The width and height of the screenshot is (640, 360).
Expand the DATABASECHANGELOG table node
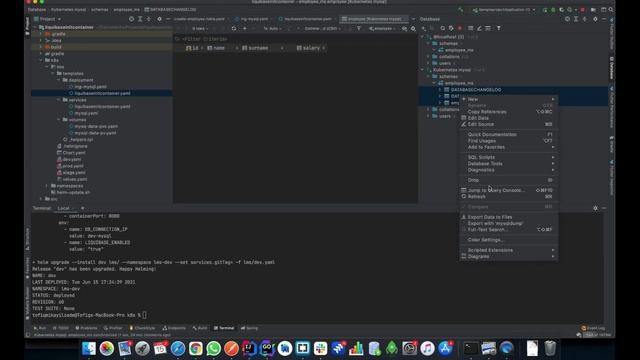coord(440,89)
